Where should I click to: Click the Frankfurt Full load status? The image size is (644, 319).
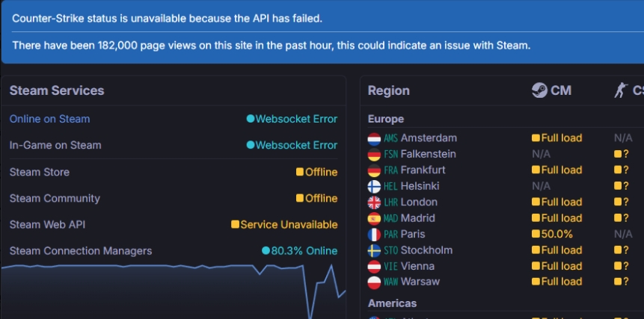(556, 170)
